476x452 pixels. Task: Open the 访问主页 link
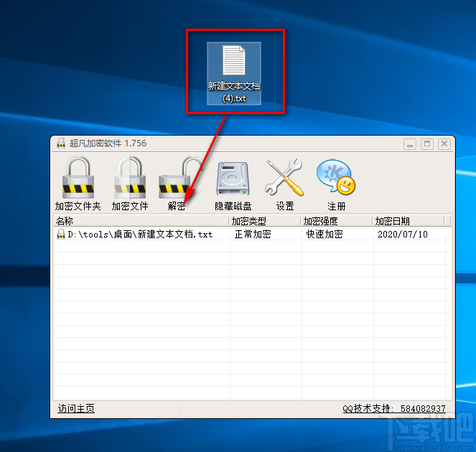point(76,408)
